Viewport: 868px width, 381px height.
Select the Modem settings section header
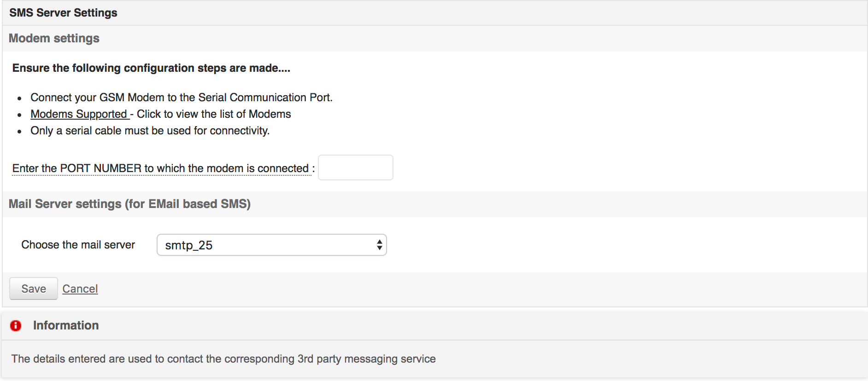tap(54, 38)
